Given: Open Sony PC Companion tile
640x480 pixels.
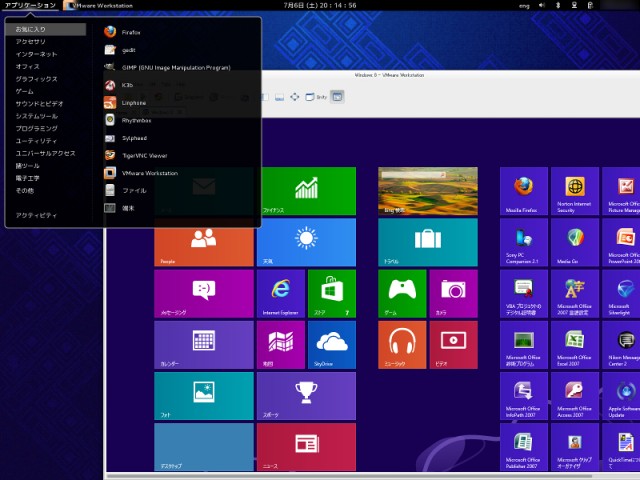Looking at the screenshot, I should coord(524,242).
